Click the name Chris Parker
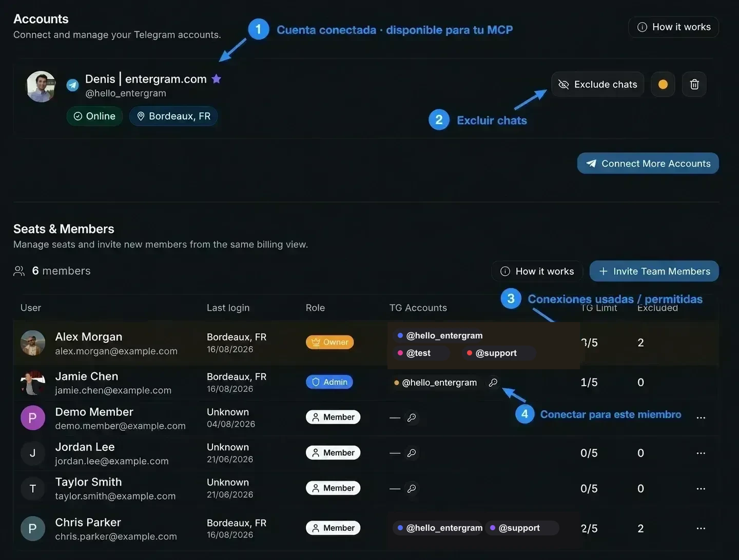This screenshot has height=560, width=739. click(88, 523)
